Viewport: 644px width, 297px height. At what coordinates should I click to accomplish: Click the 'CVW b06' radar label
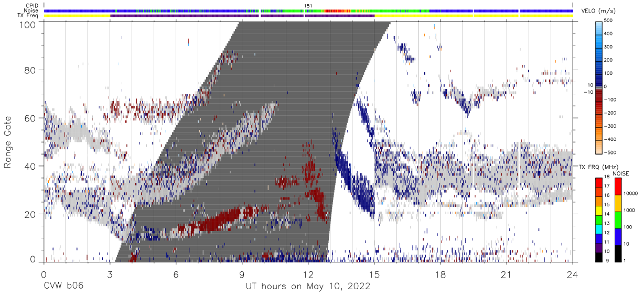pos(63,286)
